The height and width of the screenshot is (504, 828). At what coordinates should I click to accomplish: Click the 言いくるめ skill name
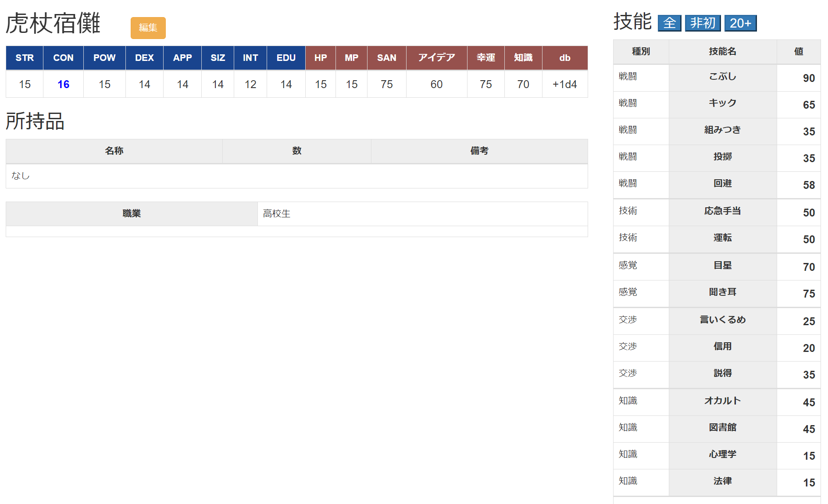(x=723, y=319)
